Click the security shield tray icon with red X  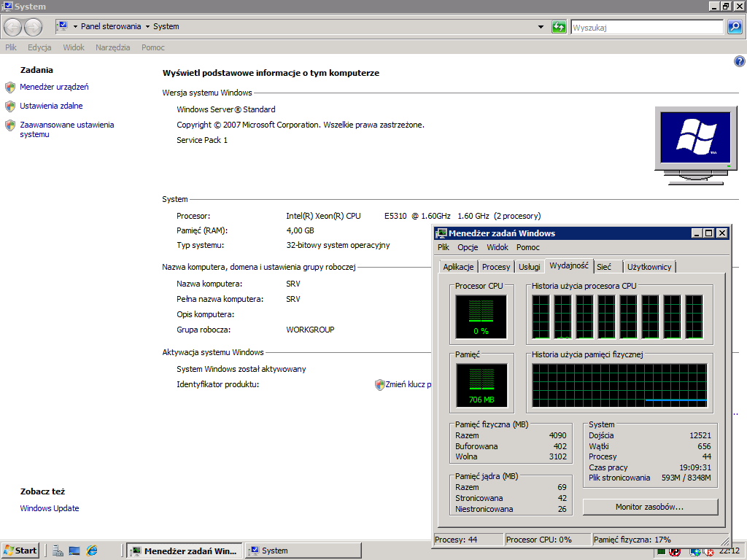point(709,553)
